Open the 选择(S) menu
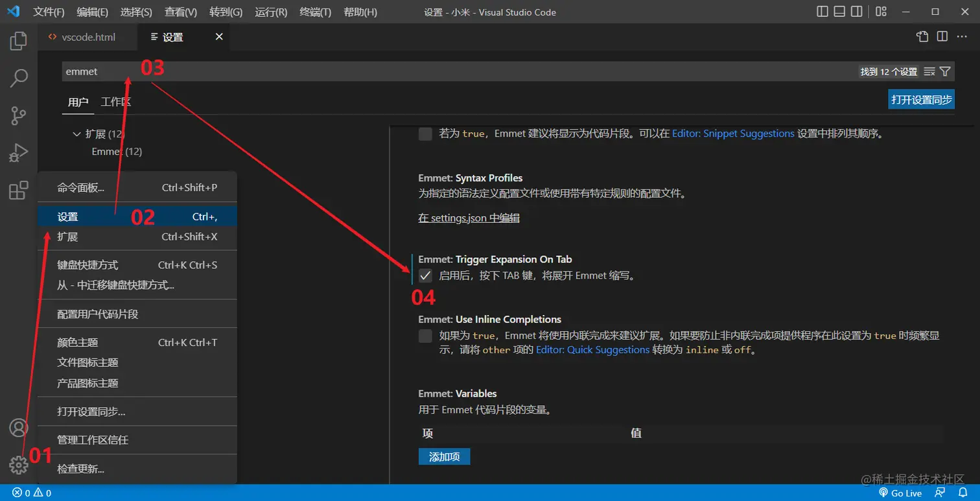 tap(136, 12)
